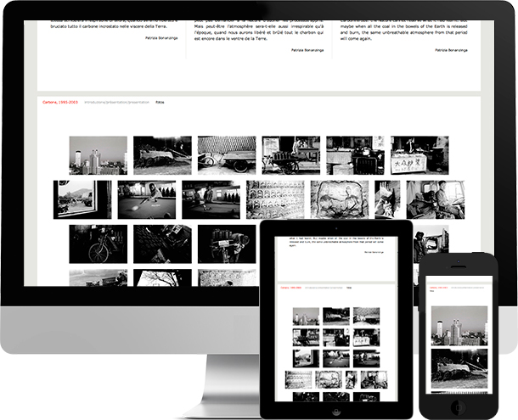Tap the pool player thumbnail on the iPad

pyautogui.click(x=336, y=359)
